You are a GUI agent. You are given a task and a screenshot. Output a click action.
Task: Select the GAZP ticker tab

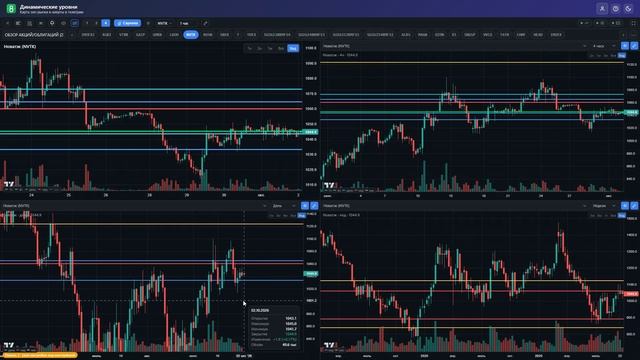pyautogui.click(x=140, y=35)
